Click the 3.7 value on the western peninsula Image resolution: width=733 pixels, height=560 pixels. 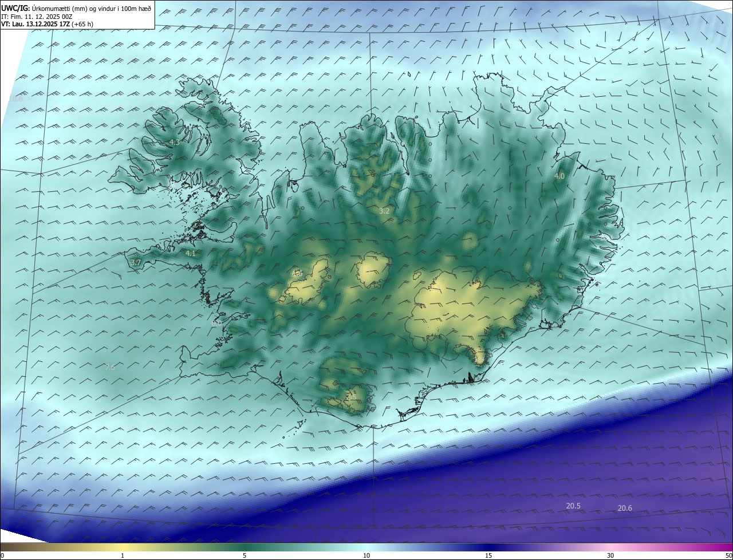pyautogui.click(x=136, y=262)
